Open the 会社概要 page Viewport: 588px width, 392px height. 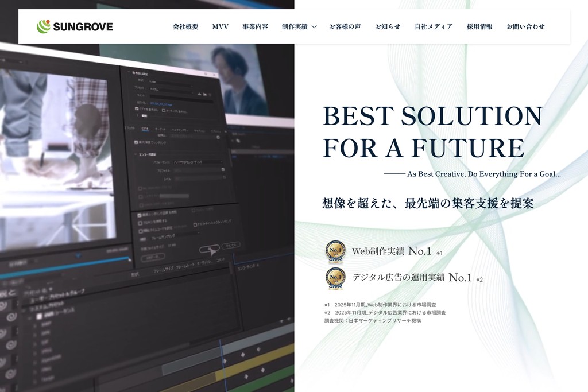(x=185, y=26)
